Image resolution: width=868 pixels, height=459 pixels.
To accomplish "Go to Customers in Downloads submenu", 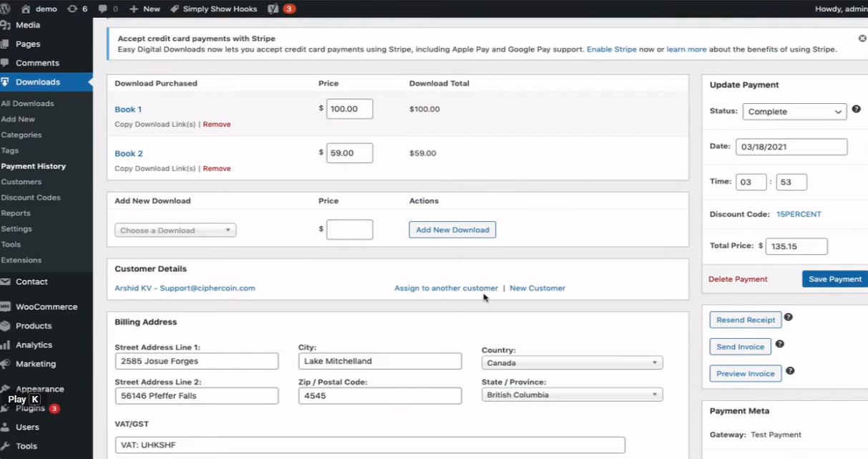I will pos(21,182).
